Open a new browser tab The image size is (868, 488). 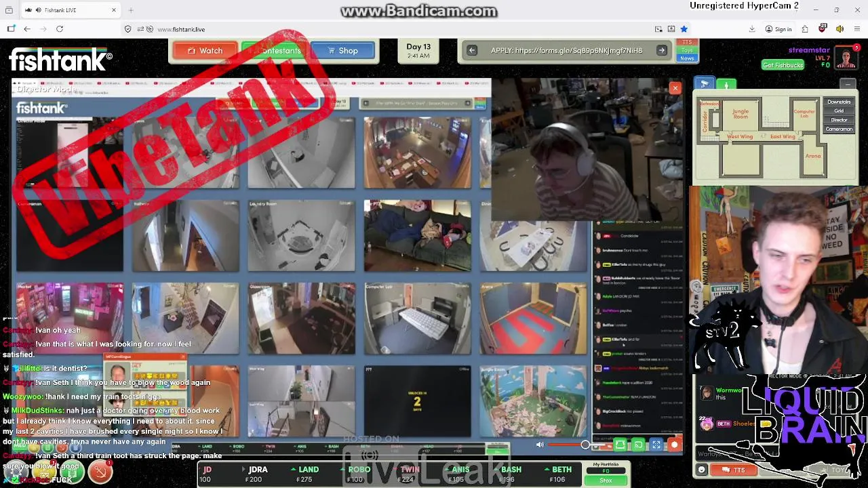coord(131,10)
